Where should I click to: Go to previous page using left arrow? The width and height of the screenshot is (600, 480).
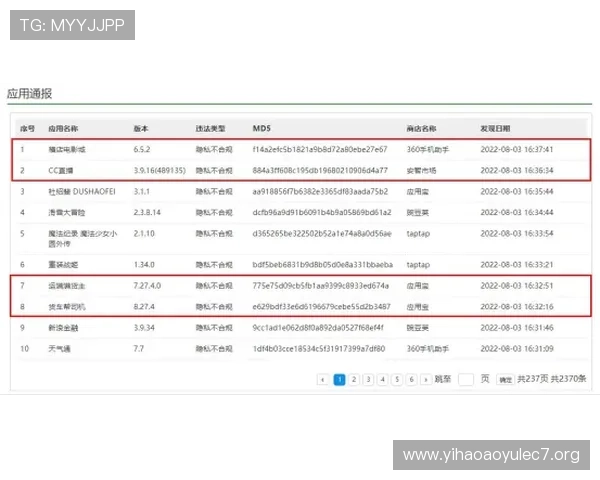point(323,379)
